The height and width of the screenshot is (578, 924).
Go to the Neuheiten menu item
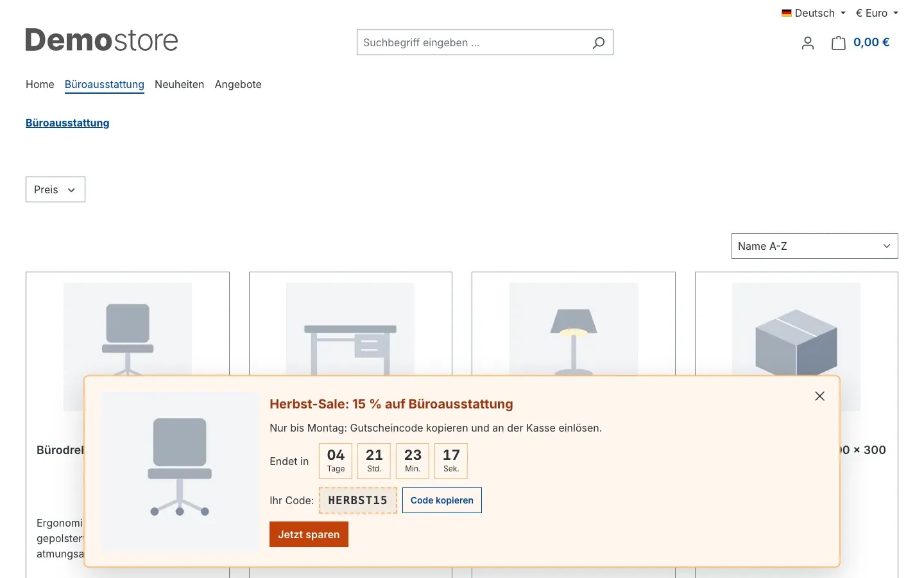coord(179,84)
